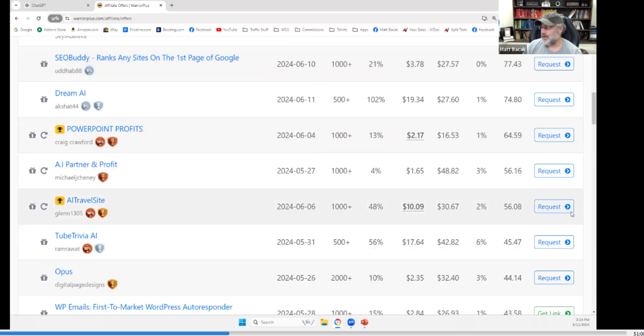Click the forward navigation arrow
The width and height of the screenshot is (644, 336).
point(28,18)
